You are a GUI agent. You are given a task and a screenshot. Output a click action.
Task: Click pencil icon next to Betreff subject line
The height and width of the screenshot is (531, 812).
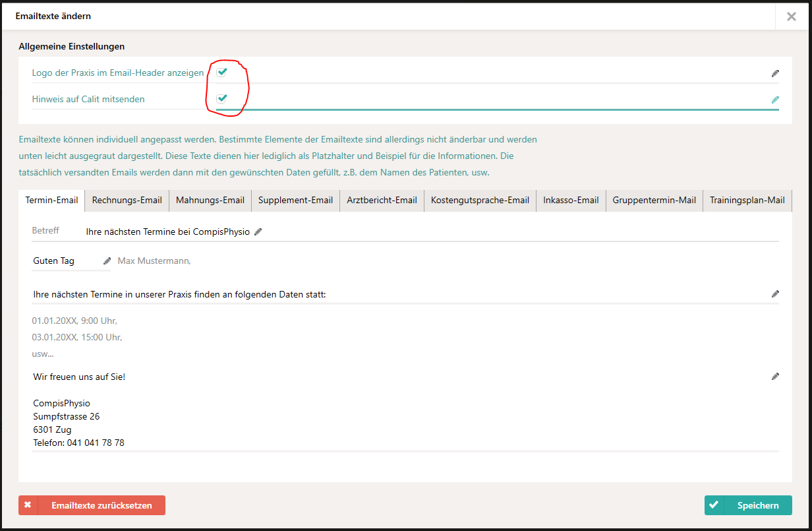click(258, 232)
